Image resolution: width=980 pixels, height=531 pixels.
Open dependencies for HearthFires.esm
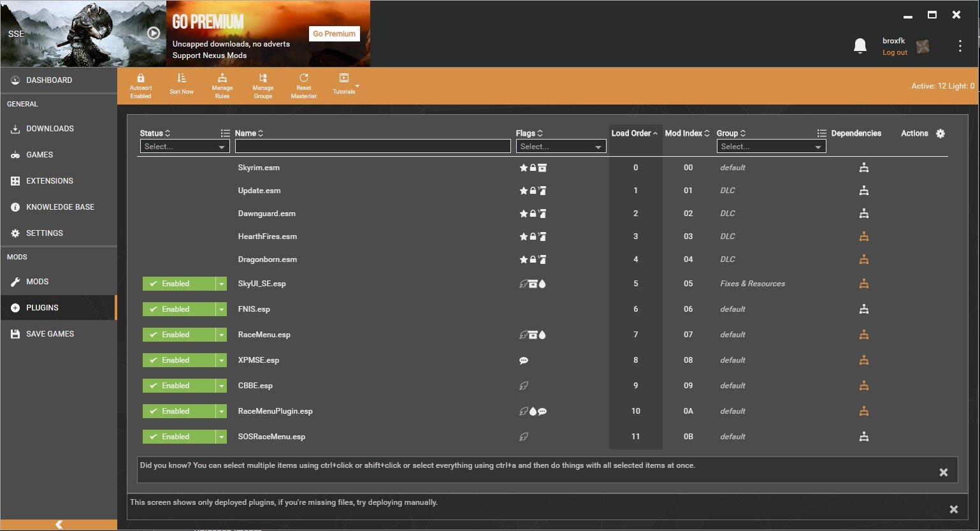tap(864, 236)
